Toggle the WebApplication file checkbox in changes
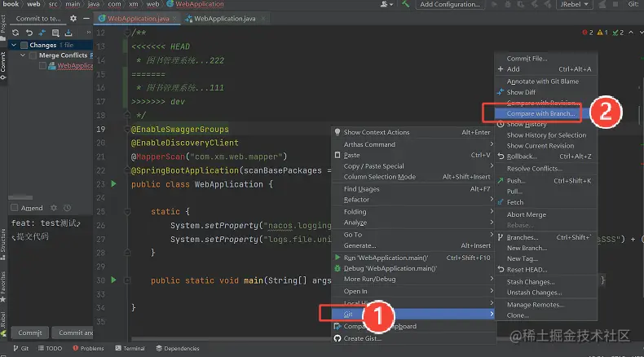Screen dimensions: 644x357 [x=42, y=66]
